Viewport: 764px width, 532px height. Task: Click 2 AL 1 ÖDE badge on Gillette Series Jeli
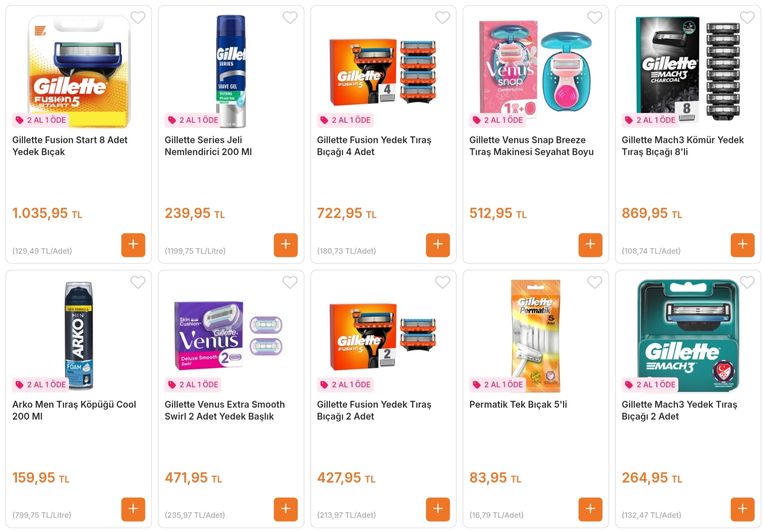click(193, 120)
